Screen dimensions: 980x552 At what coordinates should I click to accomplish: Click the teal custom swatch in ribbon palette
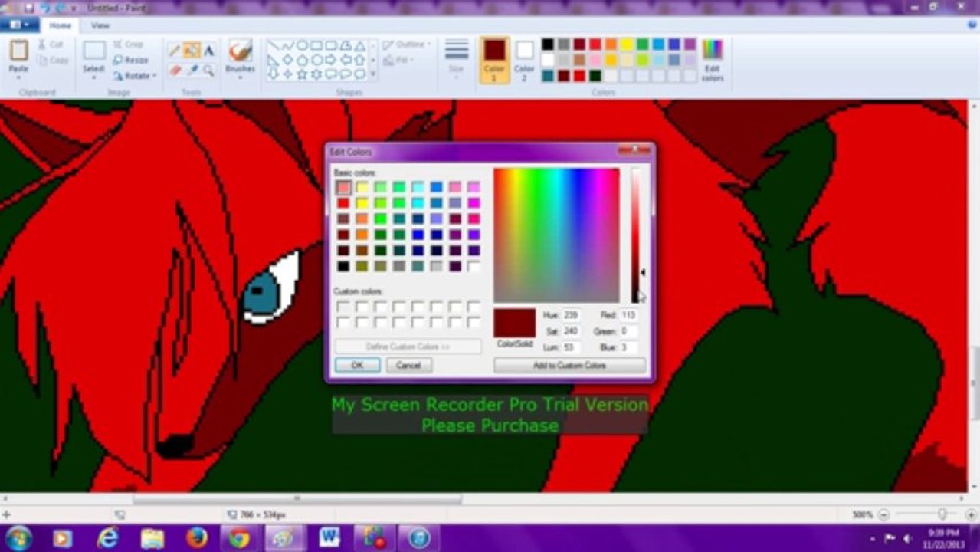tap(548, 76)
